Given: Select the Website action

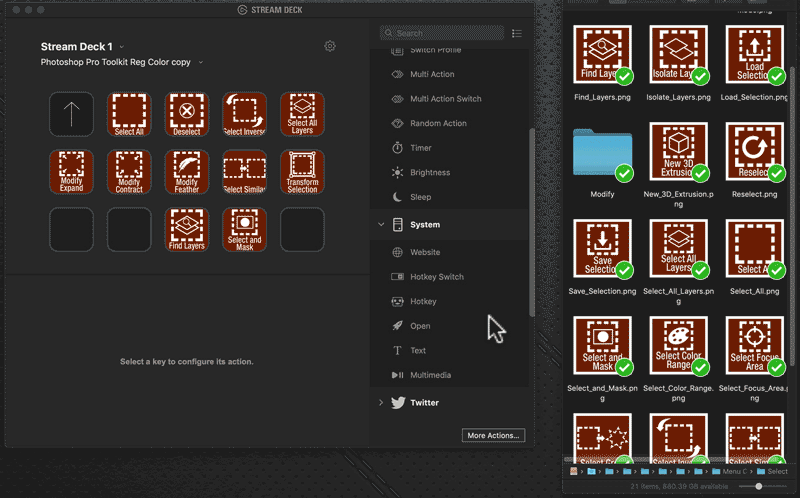Looking at the screenshot, I should (449, 252).
